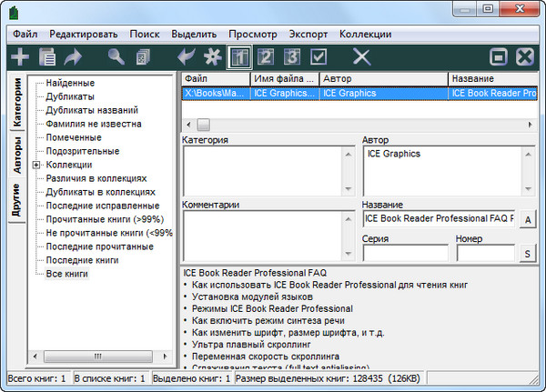The width and height of the screenshot is (546, 392).
Task: Click the documents list icon beside magnifier
Action: pos(142,57)
